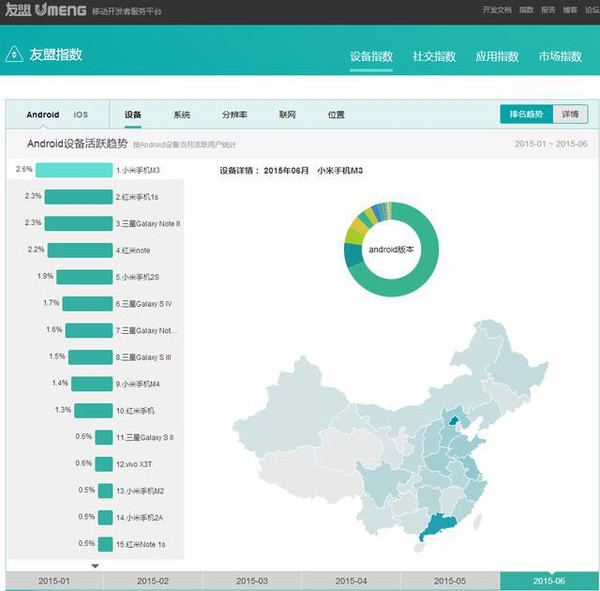Switch to the iOS platform
The width and height of the screenshot is (600, 591).
(x=81, y=115)
